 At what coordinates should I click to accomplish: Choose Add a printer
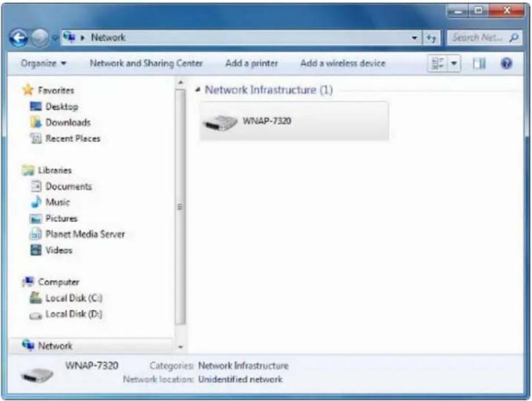coord(252,63)
